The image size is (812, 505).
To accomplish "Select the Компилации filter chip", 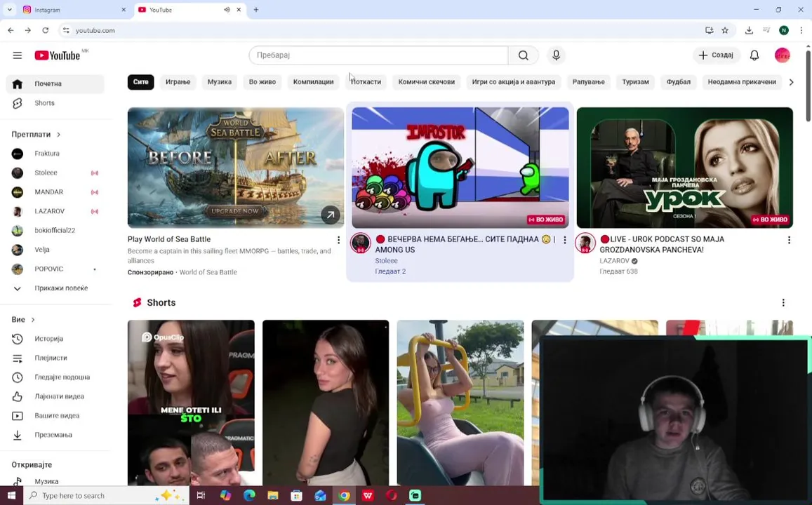I will click(x=313, y=82).
